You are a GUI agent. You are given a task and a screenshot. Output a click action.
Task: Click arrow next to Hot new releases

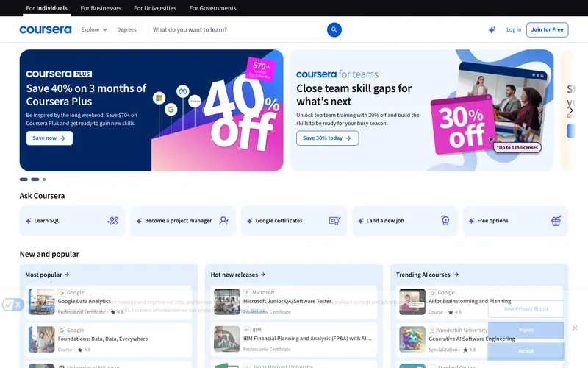tap(263, 275)
